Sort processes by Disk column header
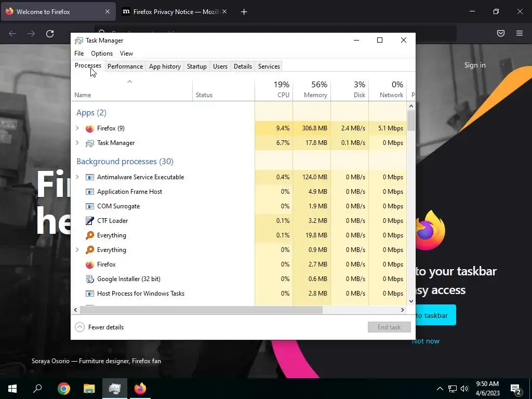The width and height of the screenshot is (532, 399). click(350, 90)
